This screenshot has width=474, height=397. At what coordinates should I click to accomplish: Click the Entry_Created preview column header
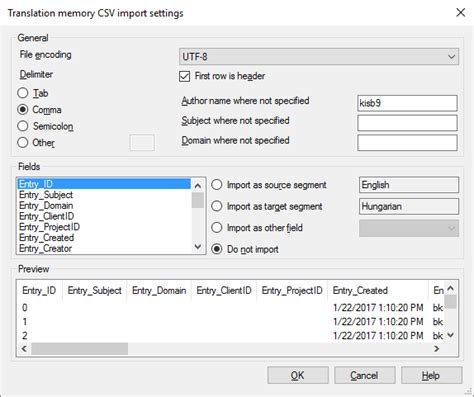tap(378, 290)
